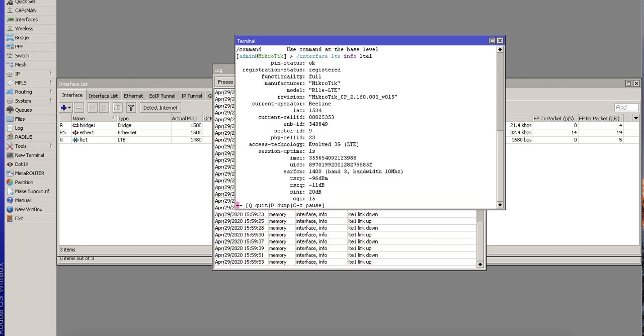The height and width of the screenshot is (336, 644).
Task: Select the 15:59:23 lte1 link down log entry
Action: 345,215
